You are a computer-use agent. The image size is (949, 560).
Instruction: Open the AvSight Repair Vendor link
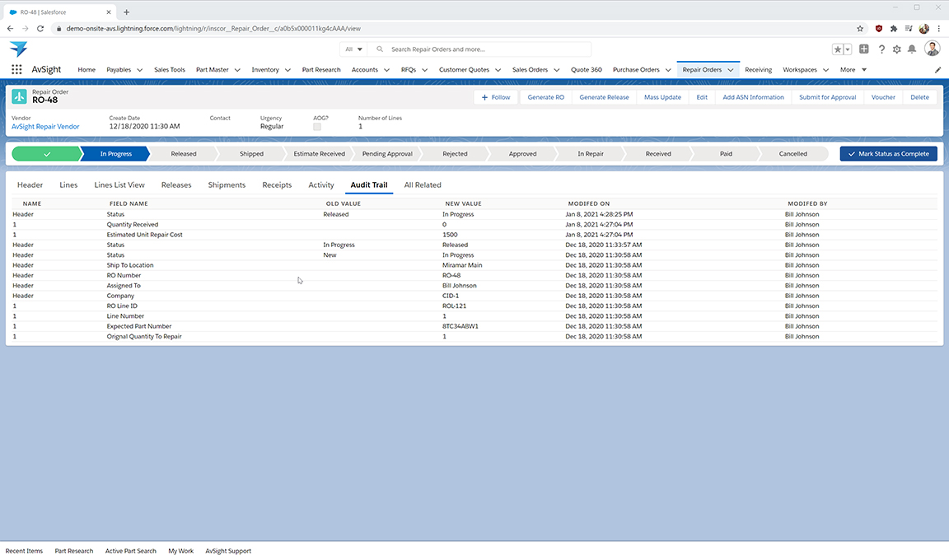[45, 127]
